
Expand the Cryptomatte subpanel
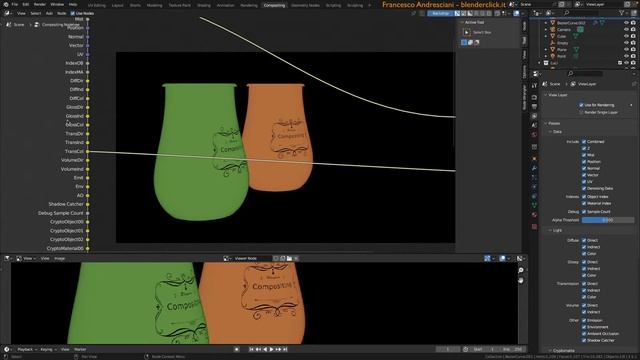(x=550, y=351)
